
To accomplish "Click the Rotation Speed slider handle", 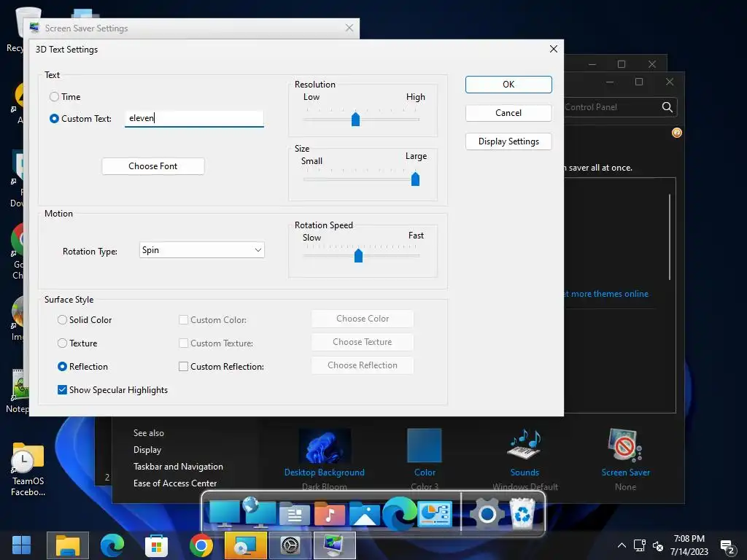I will tap(359, 256).
